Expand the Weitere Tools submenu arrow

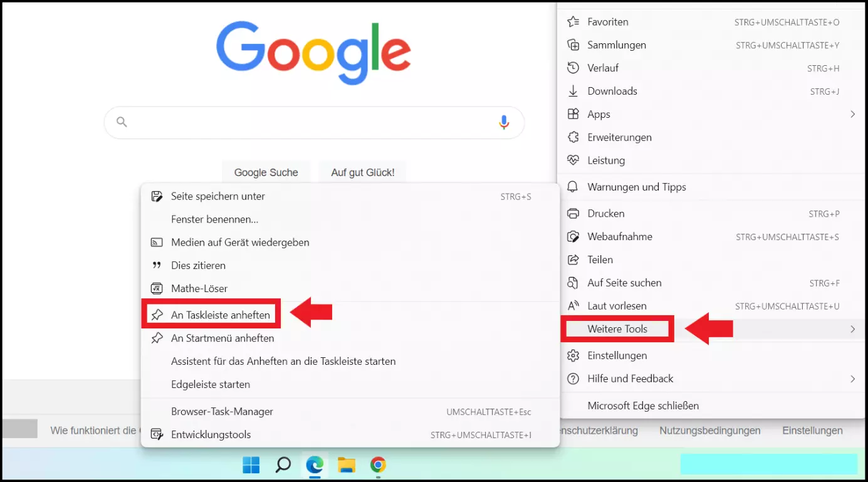[x=852, y=329]
